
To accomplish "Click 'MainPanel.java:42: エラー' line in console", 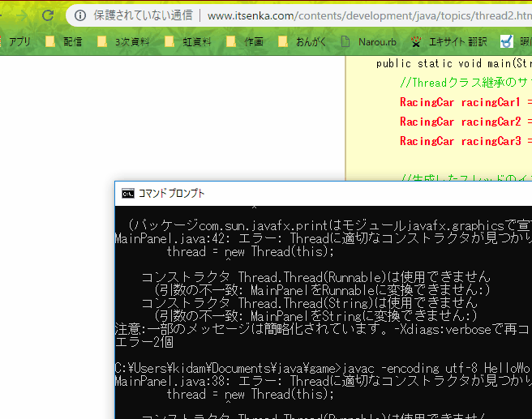I will click(324, 238).
